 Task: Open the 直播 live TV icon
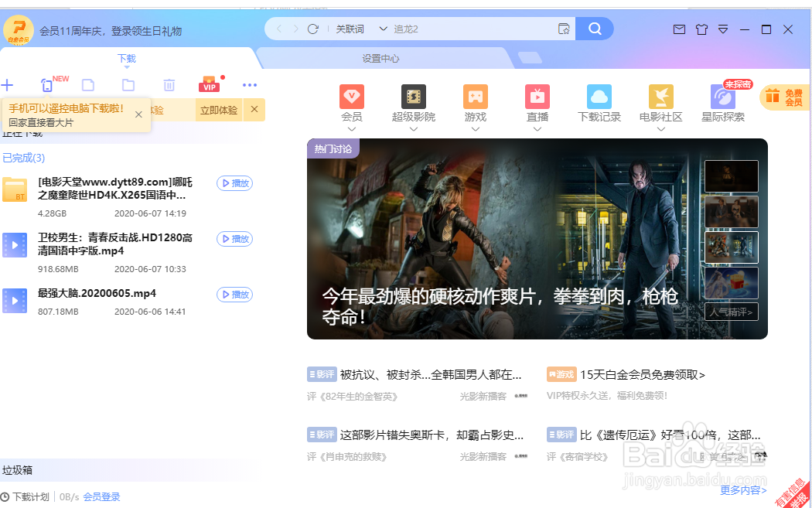tap(537, 97)
